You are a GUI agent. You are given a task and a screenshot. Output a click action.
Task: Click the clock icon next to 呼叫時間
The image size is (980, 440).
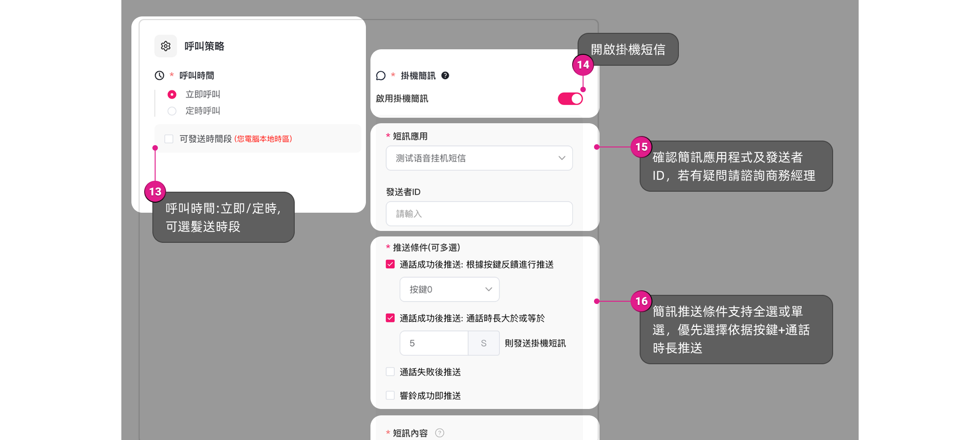click(x=159, y=75)
